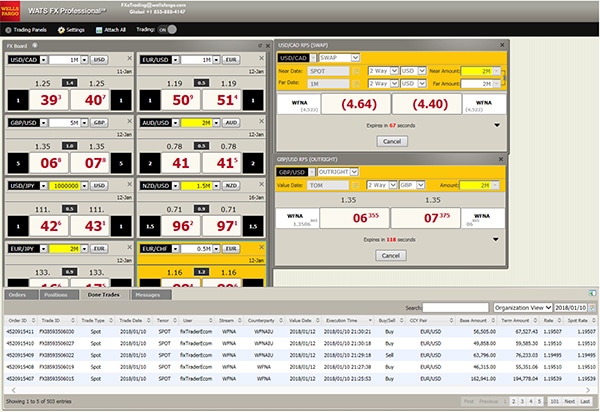Open OUTRIGHT type dropdown in GBP/USD RFS
The image size is (600, 412).
(x=354, y=172)
